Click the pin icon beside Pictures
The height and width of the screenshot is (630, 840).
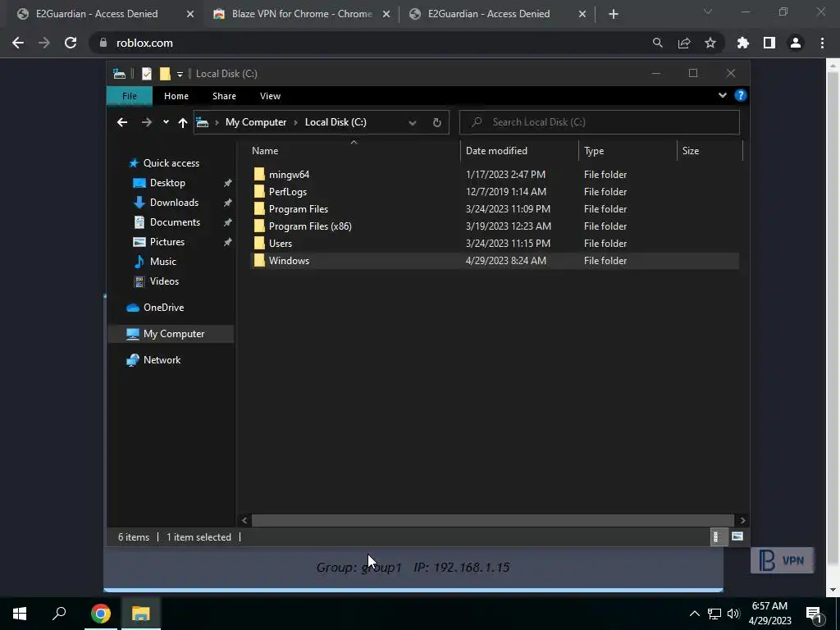click(x=228, y=242)
